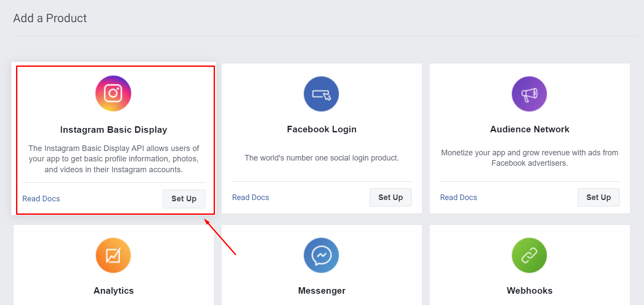Click the Instagram Basic Display API description
This screenshot has height=305, width=644.
pyautogui.click(x=114, y=159)
